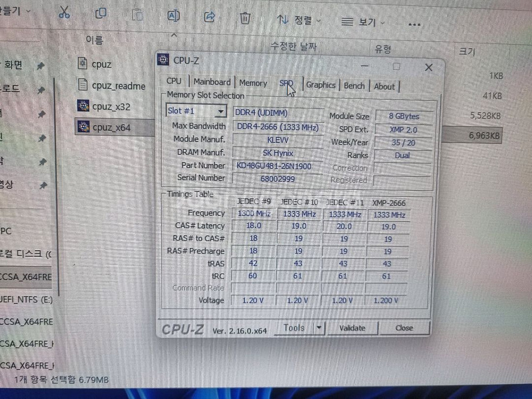Click the delete trash can icon
This screenshot has height=399, width=532.
(x=245, y=18)
